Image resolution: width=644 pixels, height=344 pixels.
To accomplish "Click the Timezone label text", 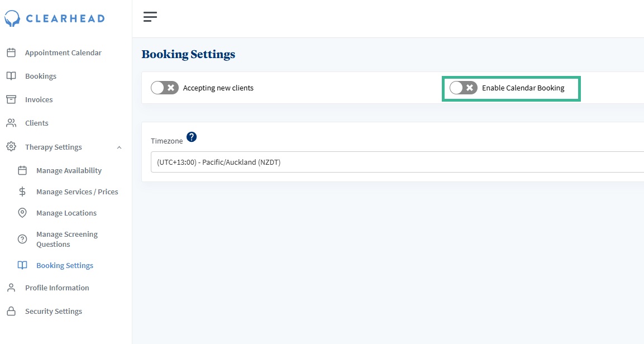I will click(167, 141).
